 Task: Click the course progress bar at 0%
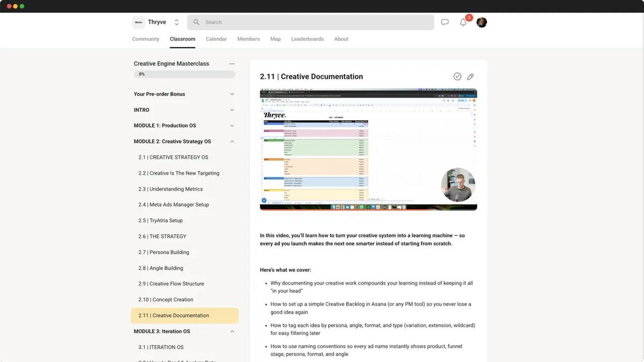point(185,74)
